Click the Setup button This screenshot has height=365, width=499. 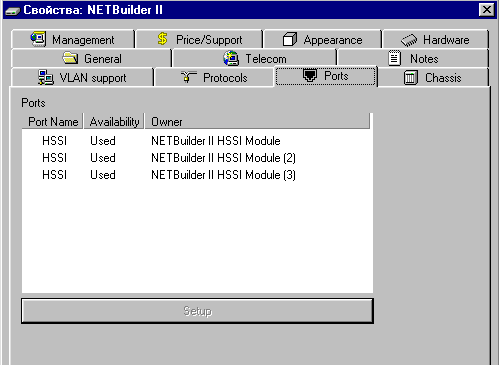pyautogui.click(x=197, y=311)
